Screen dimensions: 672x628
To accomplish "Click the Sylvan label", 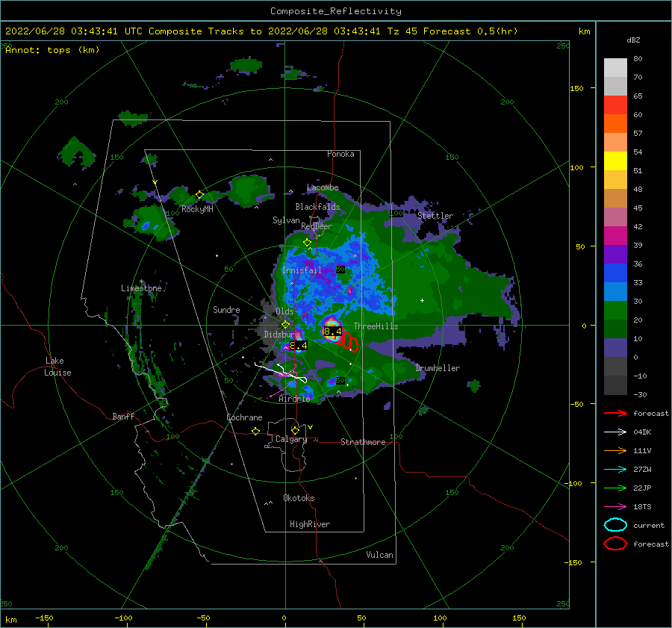I will coord(286,221).
